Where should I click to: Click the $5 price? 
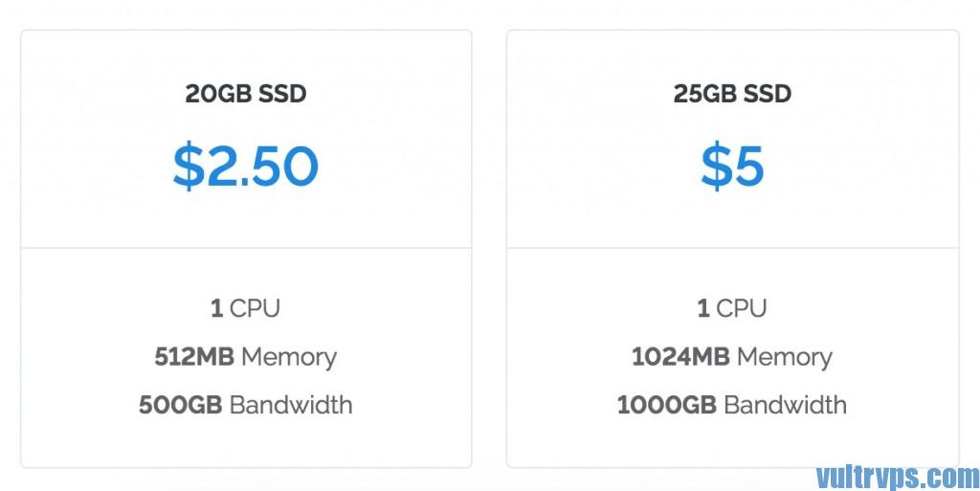732,167
